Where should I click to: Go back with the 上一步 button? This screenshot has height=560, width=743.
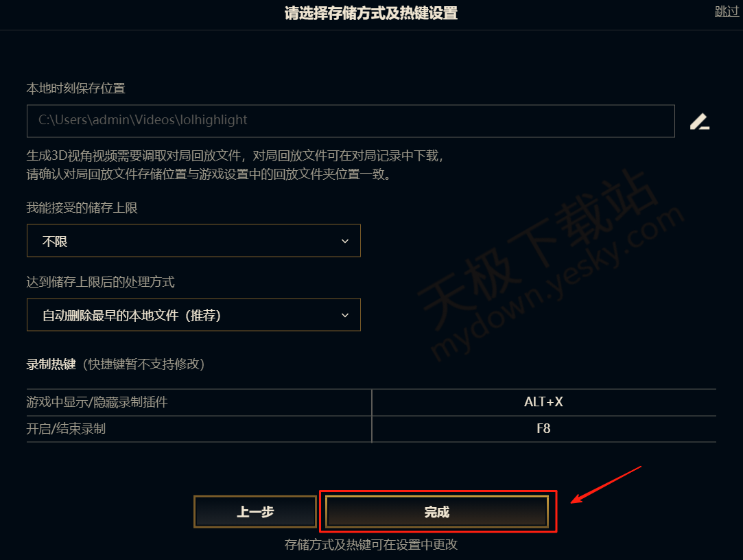pos(255,512)
